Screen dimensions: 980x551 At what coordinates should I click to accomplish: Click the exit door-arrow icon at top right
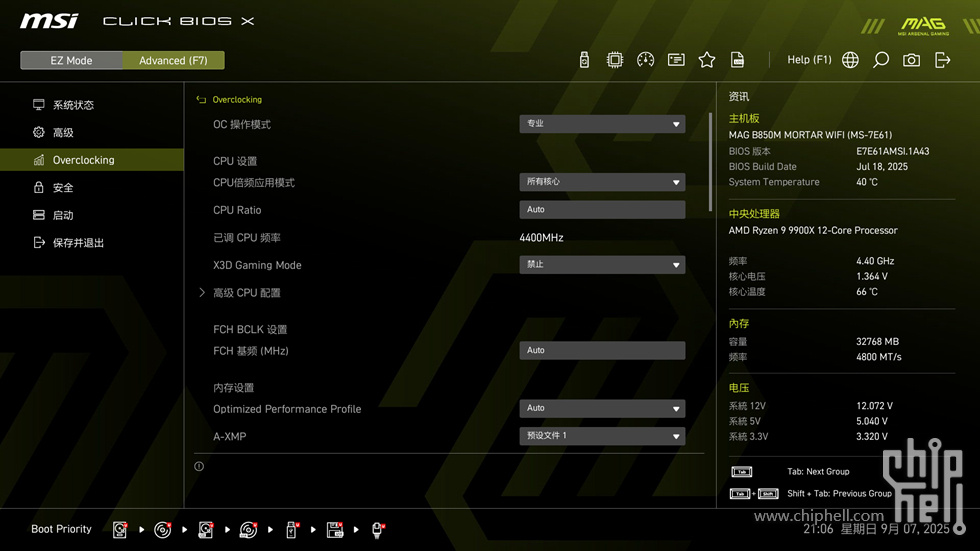(942, 60)
